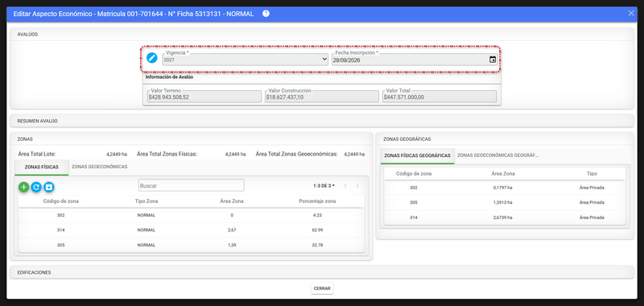Refresh the zonas físicas table
This screenshot has width=644, height=306.
pyautogui.click(x=36, y=187)
